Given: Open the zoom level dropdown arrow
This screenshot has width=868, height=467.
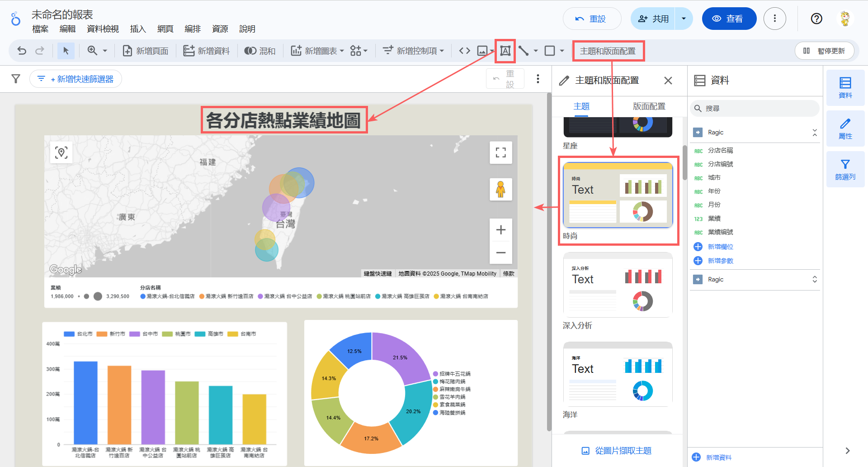Looking at the screenshot, I should [x=105, y=51].
